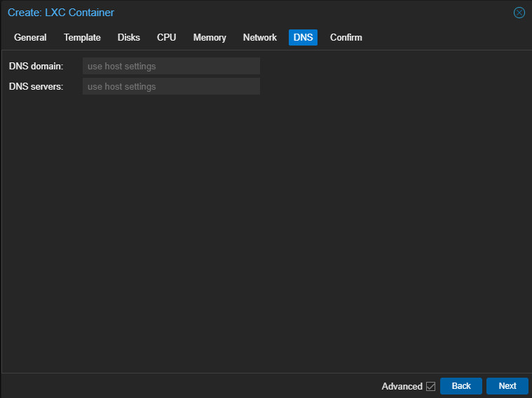Screen dimensions: 532x398
Task: Focus the DNS domain input field
Action: point(171,66)
